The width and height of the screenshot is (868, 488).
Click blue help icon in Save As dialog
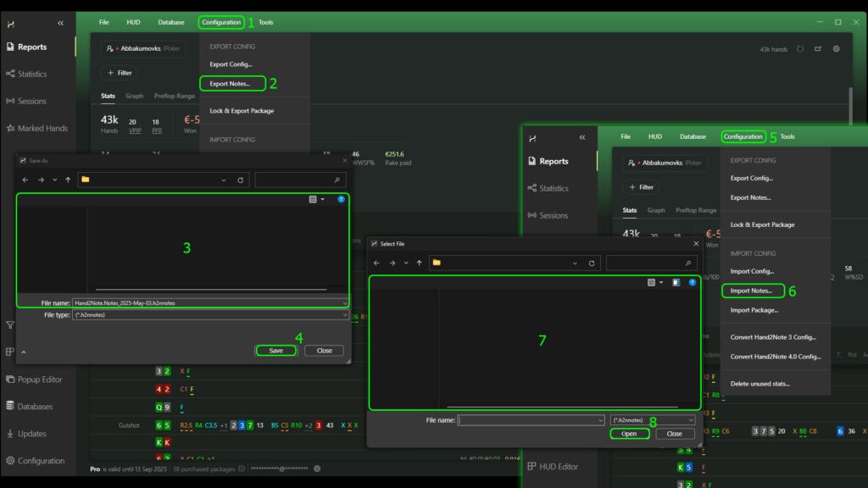342,199
